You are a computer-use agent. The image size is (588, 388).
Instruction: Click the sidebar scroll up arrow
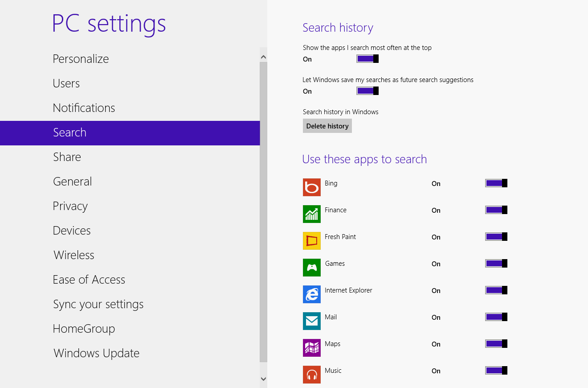coord(263,57)
